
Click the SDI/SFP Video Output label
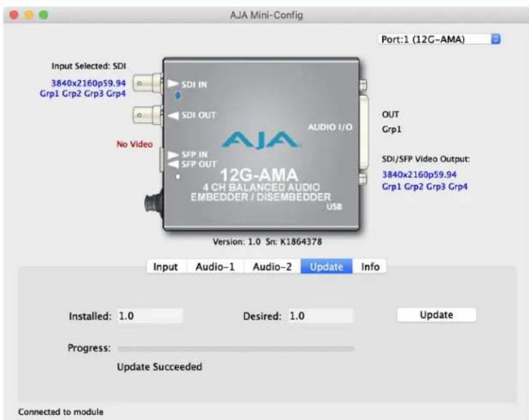coord(425,159)
